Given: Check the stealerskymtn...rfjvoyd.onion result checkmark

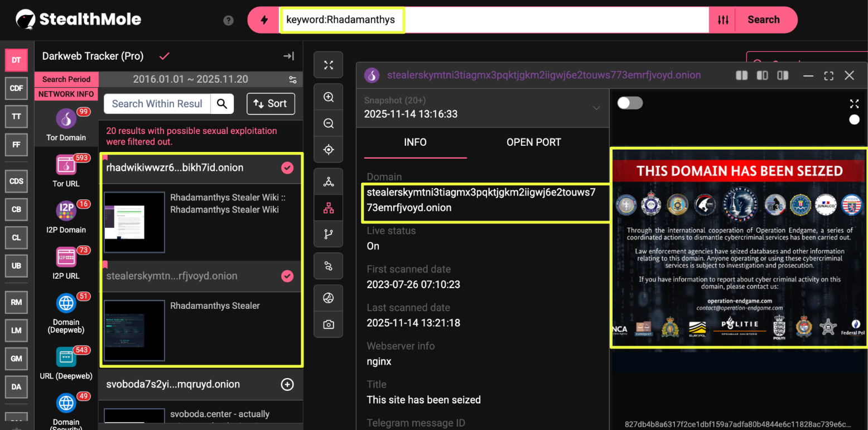Looking at the screenshot, I should (287, 275).
